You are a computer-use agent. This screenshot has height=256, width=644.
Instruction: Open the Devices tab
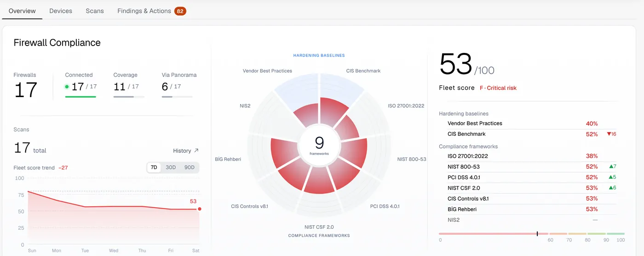(61, 11)
